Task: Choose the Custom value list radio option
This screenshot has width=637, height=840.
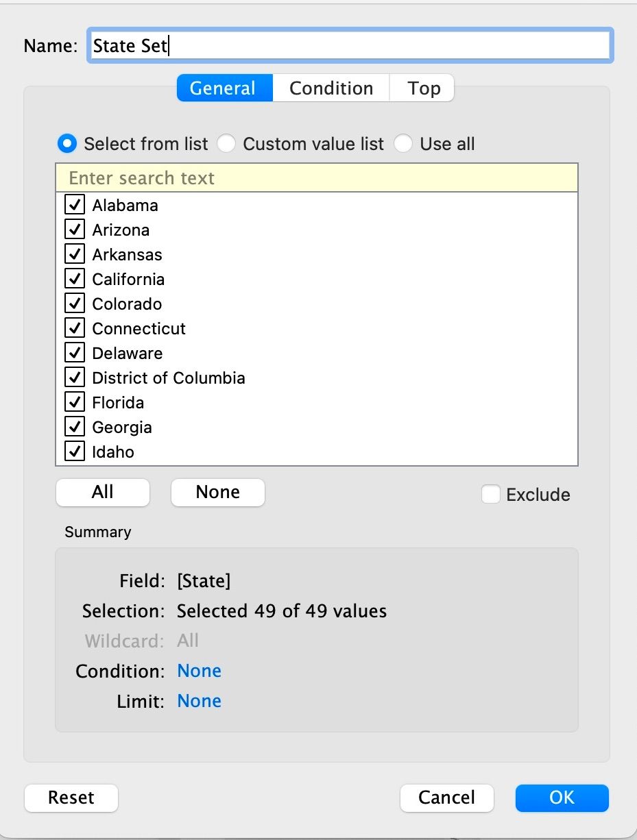Action: point(227,144)
